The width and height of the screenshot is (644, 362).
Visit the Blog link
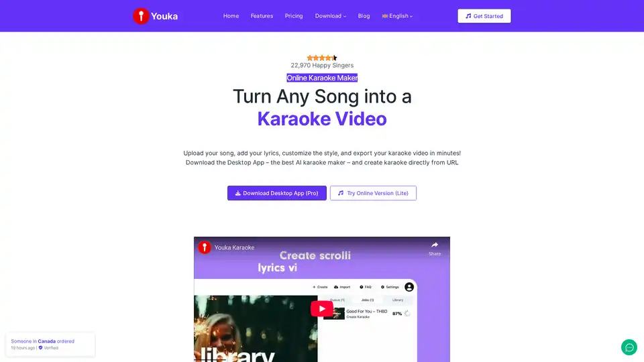point(364,16)
